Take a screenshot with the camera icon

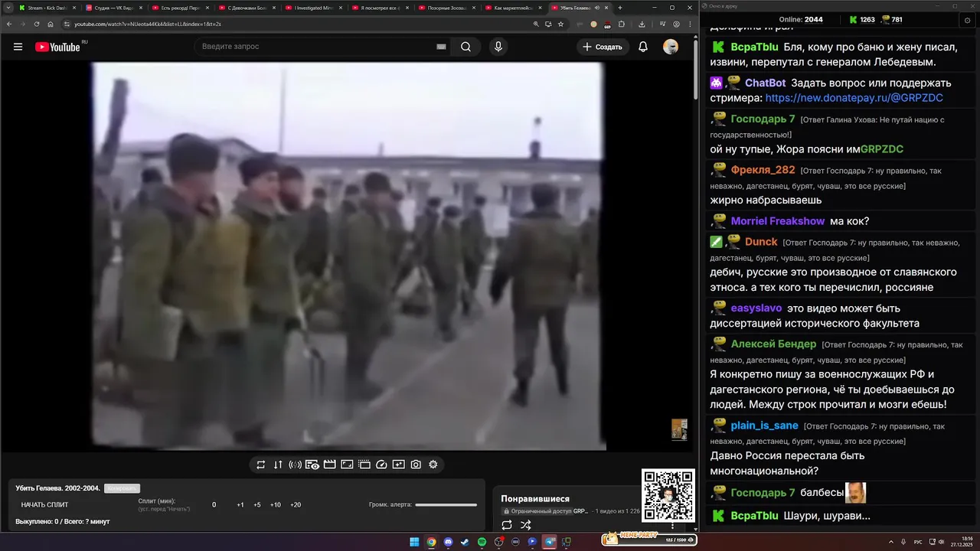pyautogui.click(x=416, y=465)
